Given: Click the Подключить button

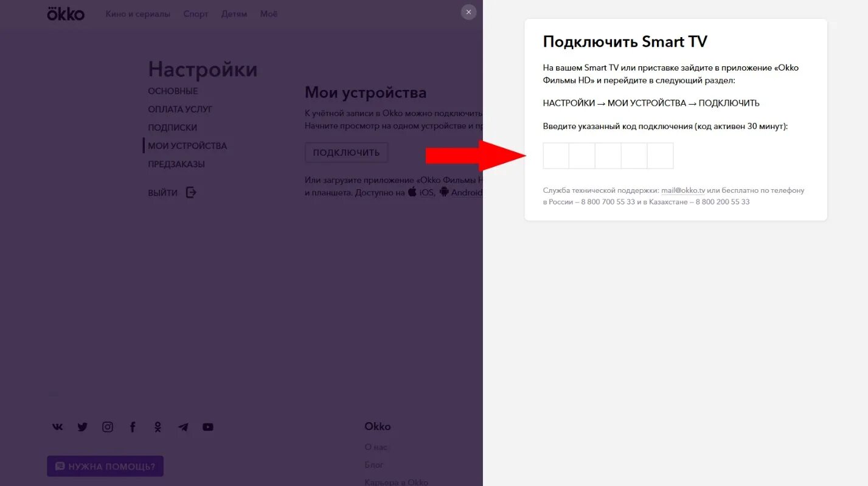Looking at the screenshot, I should point(346,153).
